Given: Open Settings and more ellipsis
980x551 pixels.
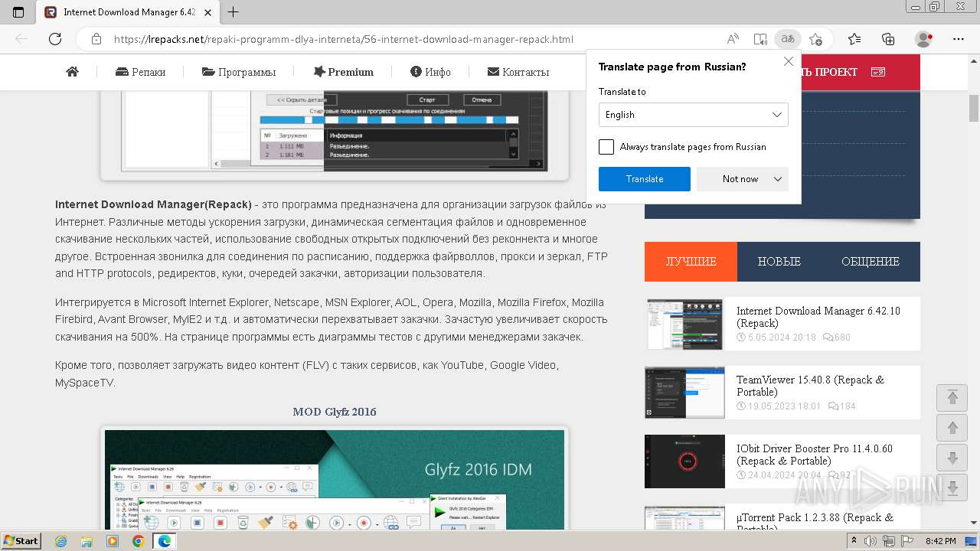Looking at the screenshot, I should click(959, 39).
